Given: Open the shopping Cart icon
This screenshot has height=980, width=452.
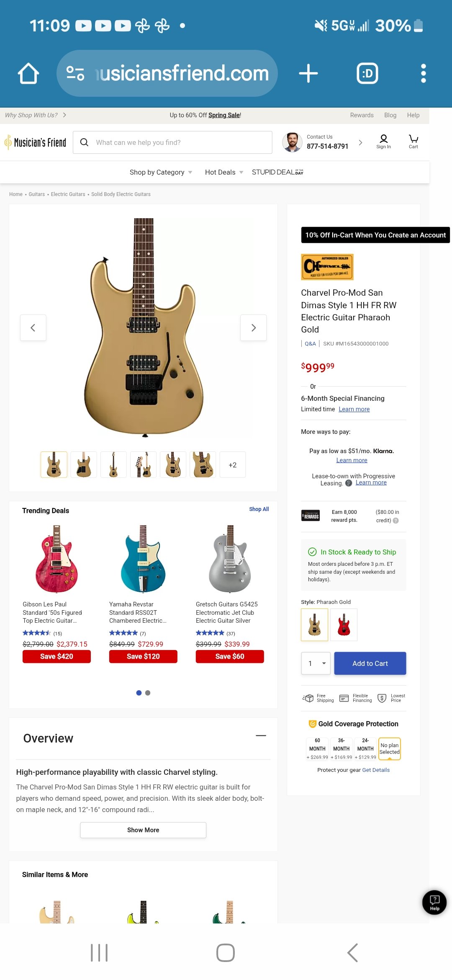Looking at the screenshot, I should pyautogui.click(x=413, y=142).
